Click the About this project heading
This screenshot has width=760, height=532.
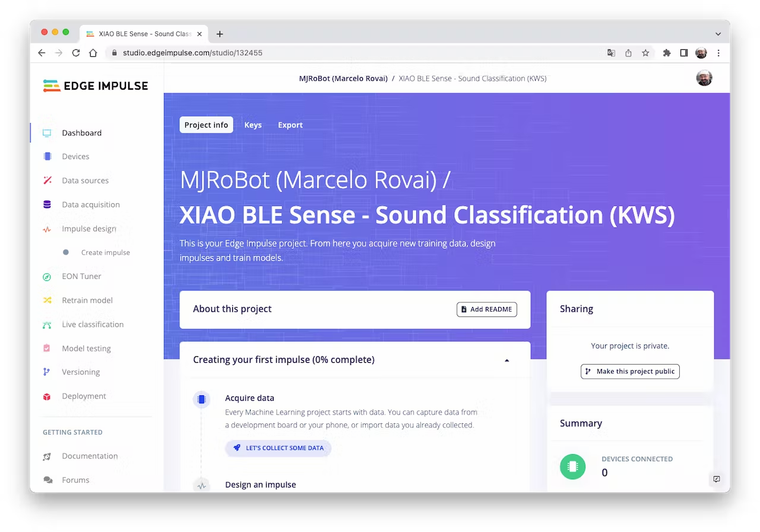tap(232, 309)
